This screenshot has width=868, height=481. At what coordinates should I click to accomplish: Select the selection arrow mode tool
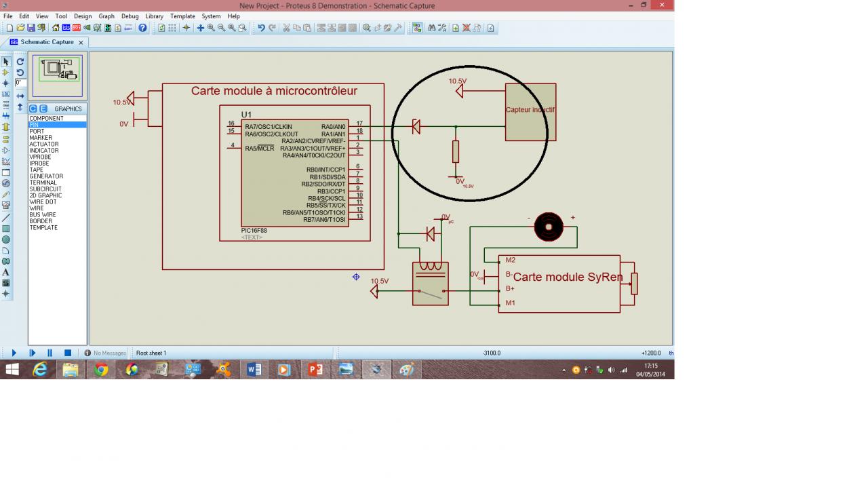point(6,62)
